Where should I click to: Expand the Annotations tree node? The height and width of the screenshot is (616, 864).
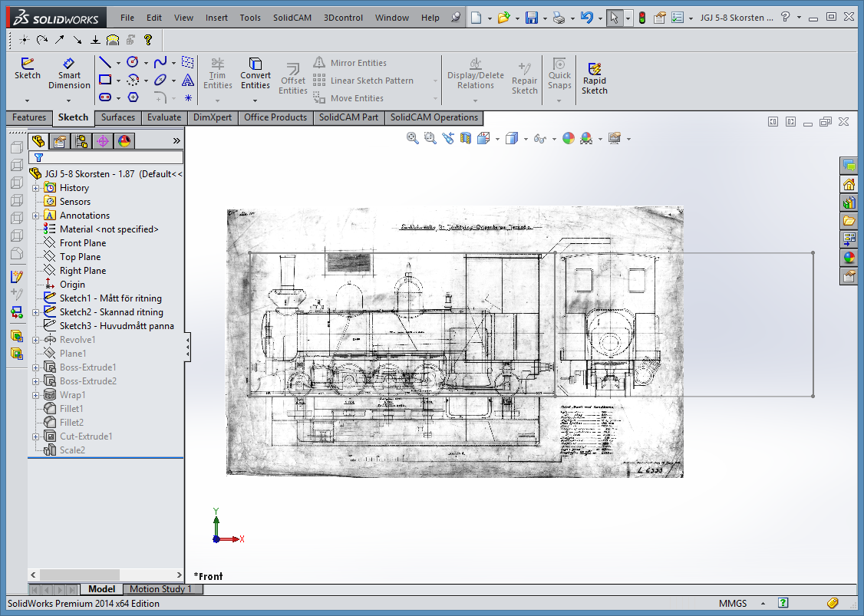[36, 216]
